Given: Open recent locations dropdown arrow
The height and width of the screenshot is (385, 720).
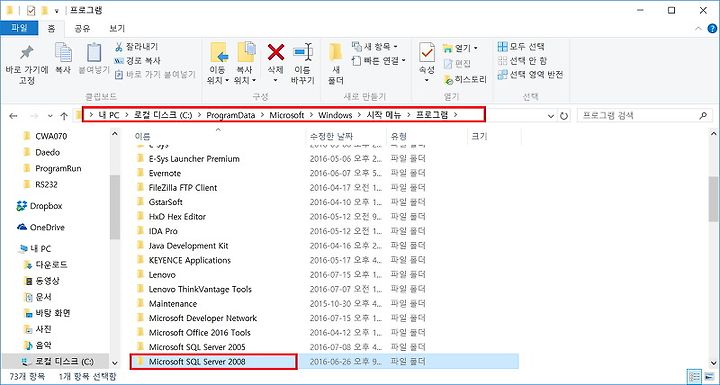Looking at the screenshot, I should (x=50, y=116).
